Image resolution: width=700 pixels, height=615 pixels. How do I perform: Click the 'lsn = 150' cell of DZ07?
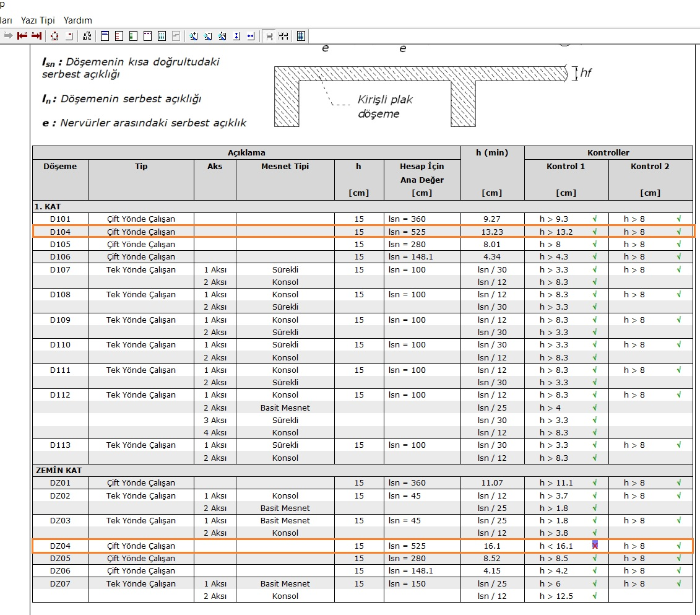[x=422, y=584]
